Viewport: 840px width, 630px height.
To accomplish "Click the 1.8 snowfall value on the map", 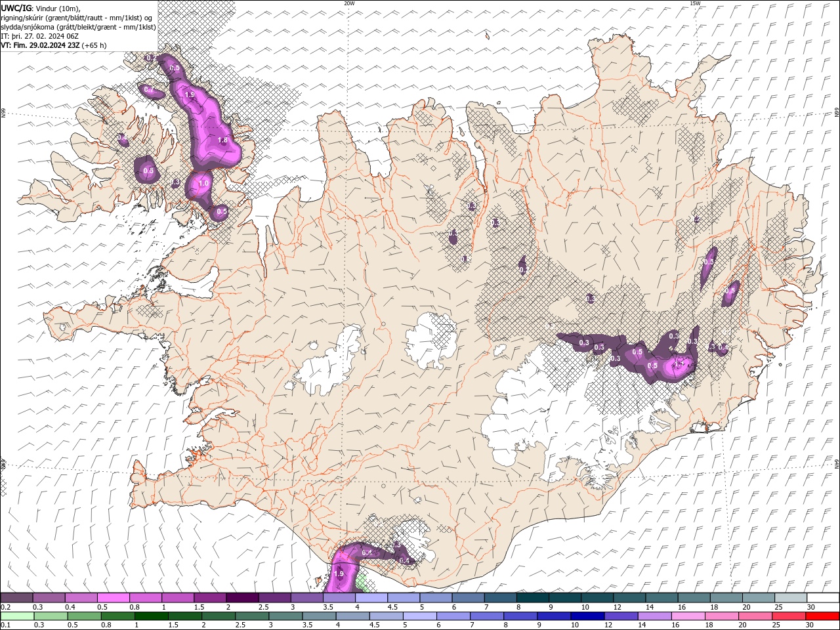I will coord(222,140).
